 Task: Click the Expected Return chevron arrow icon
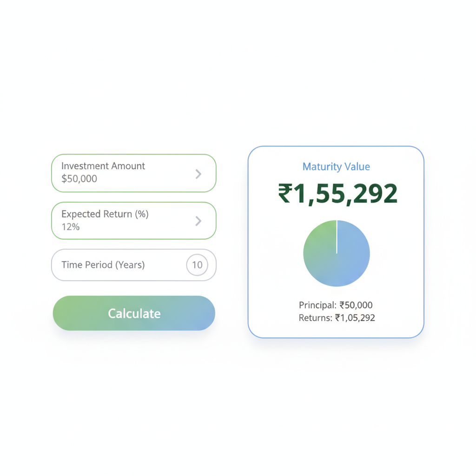pyautogui.click(x=199, y=221)
